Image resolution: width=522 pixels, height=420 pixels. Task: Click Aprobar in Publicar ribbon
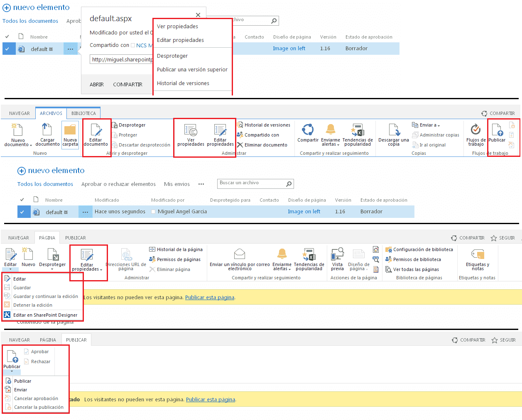tap(36, 352)
